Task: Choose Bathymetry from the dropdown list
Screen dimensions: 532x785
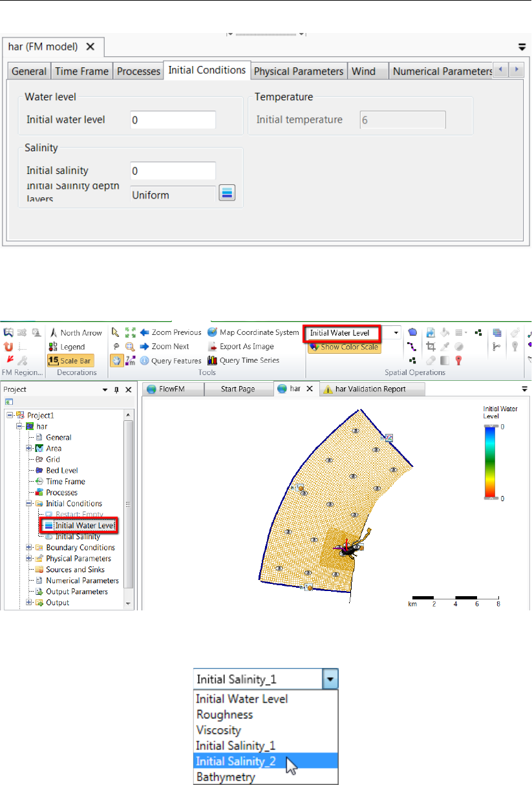Action: click(x=266, y=777)
